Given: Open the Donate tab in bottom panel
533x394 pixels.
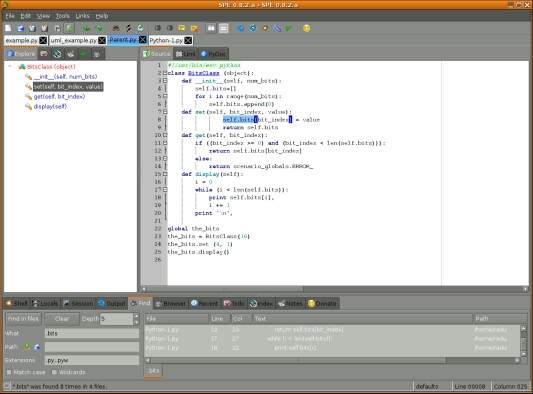Looking at the screenshot, I should pyautogui.click(x=322, y=303).
